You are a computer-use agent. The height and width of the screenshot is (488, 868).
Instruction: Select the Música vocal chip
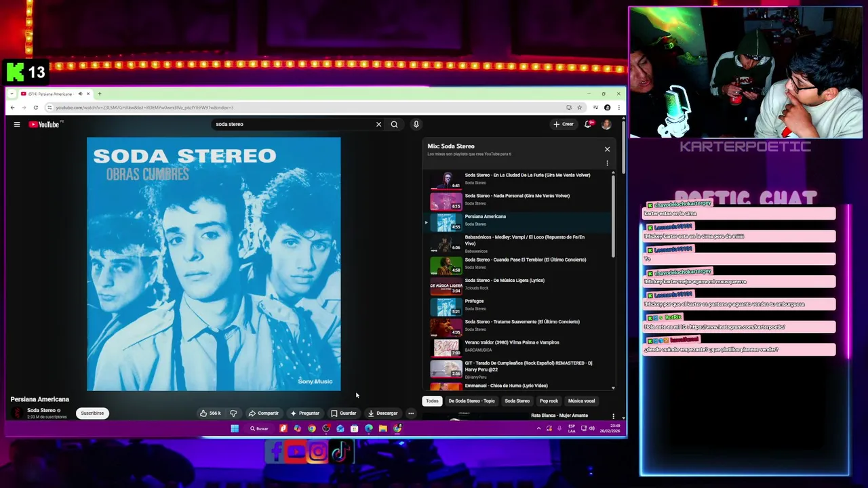pos(581,401)
